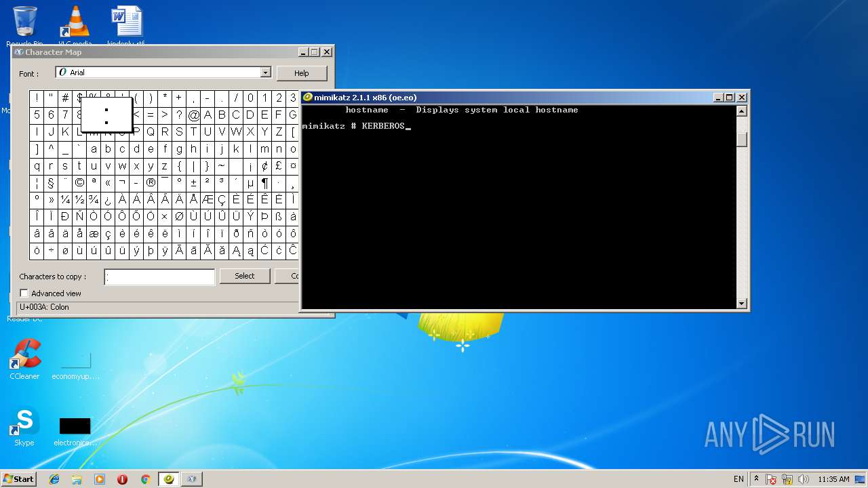This screenshot has height=488, width=868.
Task: Open network status tray icon
Action: pos(787,479)
